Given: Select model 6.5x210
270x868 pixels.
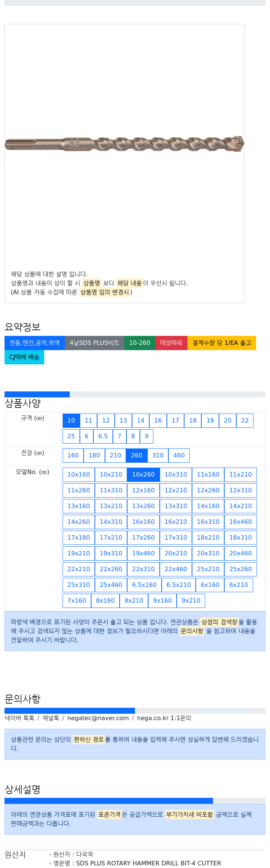Looking at the screenshot, I should (178, 585).
